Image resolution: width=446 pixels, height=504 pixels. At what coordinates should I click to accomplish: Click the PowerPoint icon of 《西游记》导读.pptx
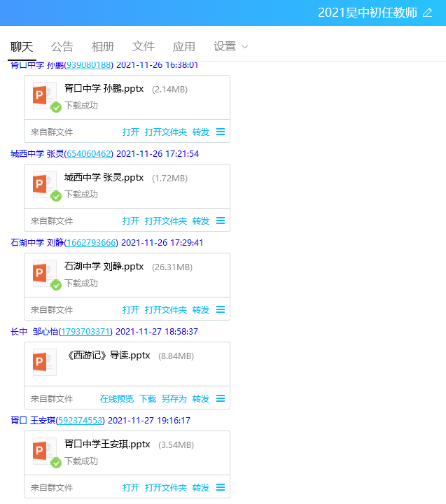45,362
